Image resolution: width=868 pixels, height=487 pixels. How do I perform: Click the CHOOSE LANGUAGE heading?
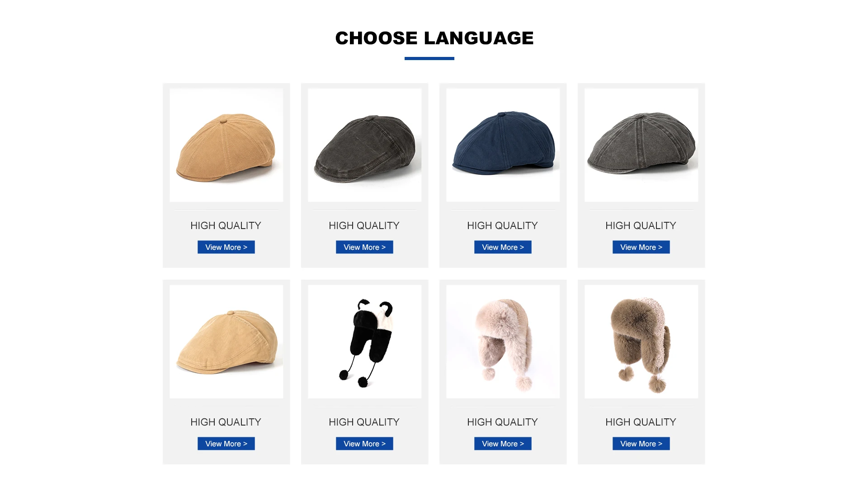(434, 38)
